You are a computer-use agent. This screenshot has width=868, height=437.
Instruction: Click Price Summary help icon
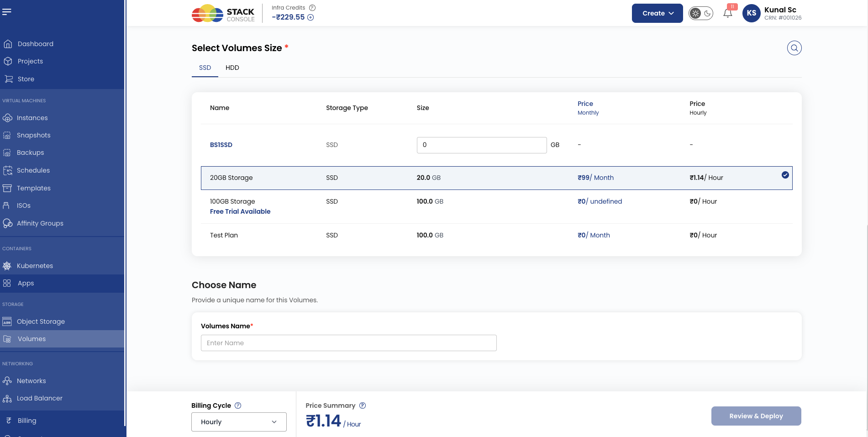click(363, 405)
